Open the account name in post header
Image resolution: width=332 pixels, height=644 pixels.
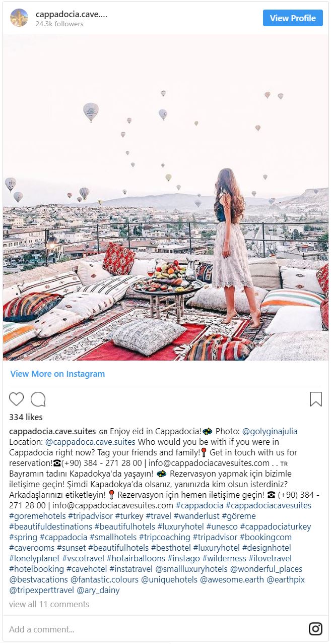(72, 14)
